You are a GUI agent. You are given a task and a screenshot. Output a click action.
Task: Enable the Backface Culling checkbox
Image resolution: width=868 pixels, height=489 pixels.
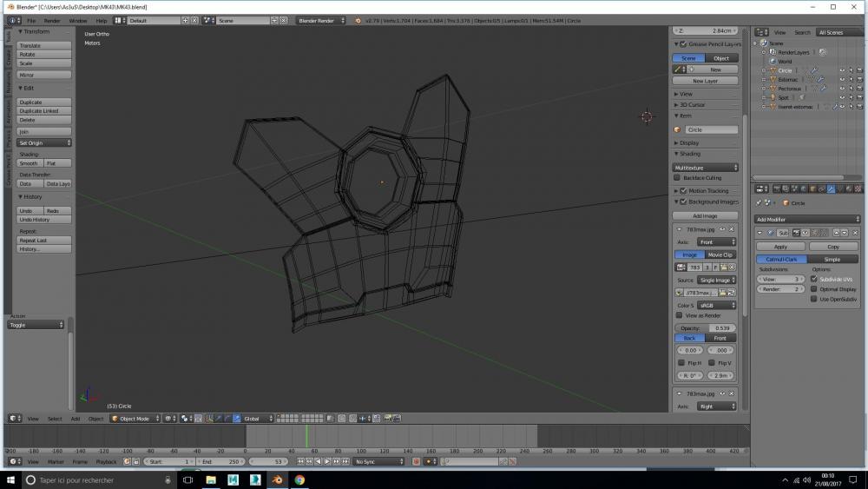(678, 178)
